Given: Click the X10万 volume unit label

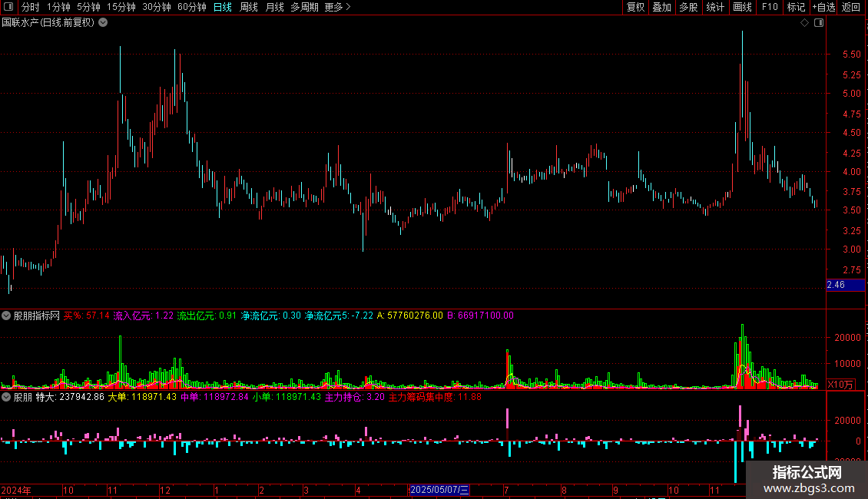Looking at the screenshot, I should point(840,385).
